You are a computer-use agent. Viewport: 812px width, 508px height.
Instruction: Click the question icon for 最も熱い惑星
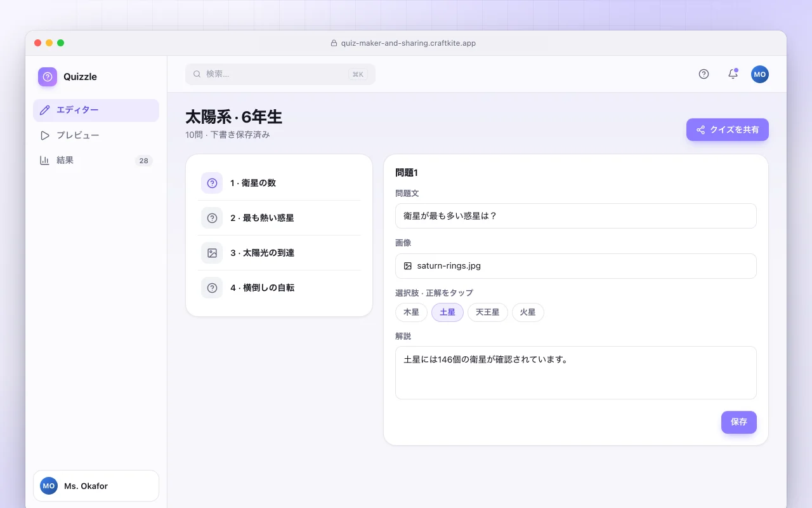(x=212, y=218)
